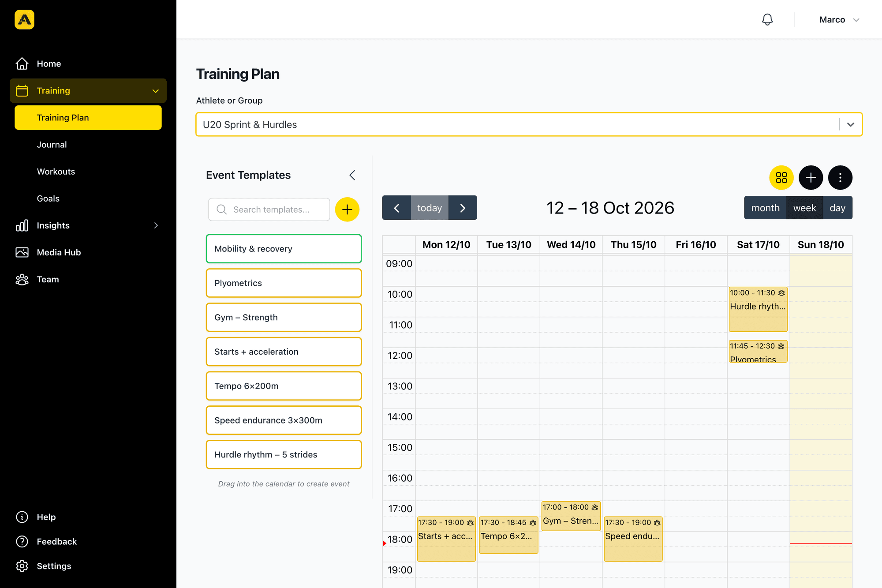
Task: Collapse the Training sidebar section
Action: [x=88, y=90]
